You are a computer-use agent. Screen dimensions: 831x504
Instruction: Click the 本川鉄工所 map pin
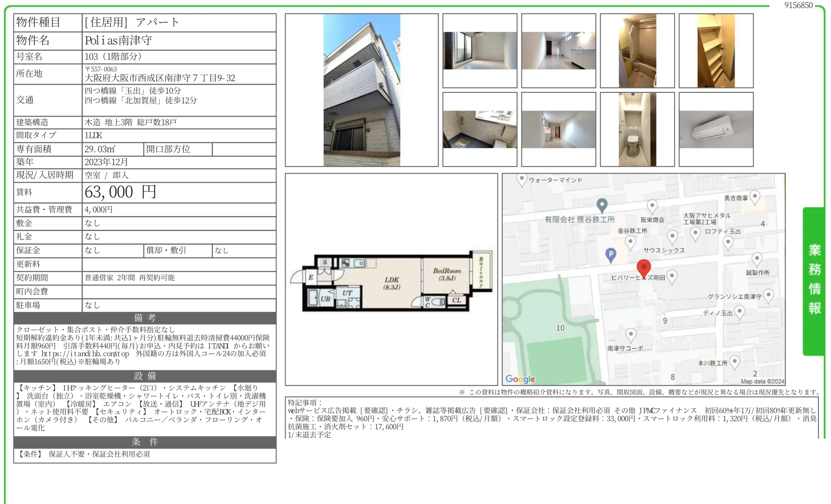tap(734, 361)
